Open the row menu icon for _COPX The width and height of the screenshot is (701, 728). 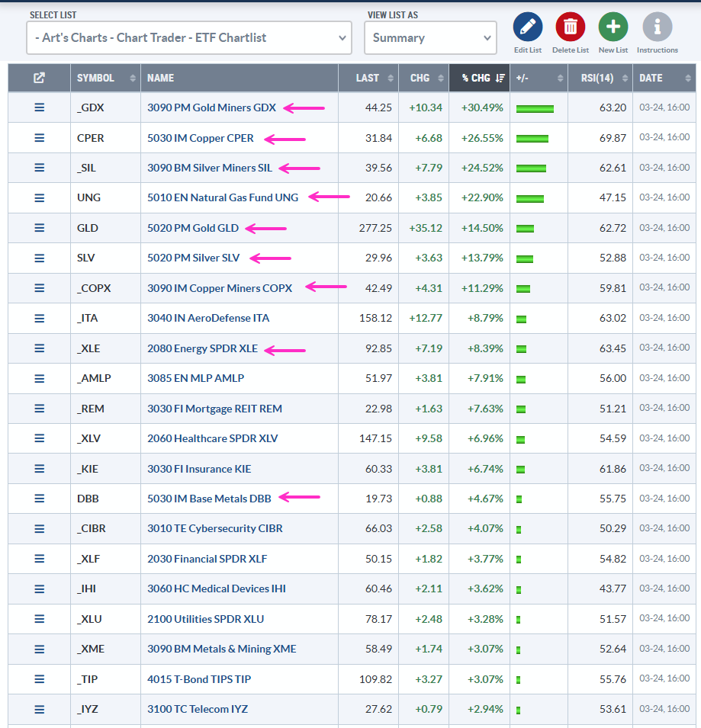[x=40, y=288]
